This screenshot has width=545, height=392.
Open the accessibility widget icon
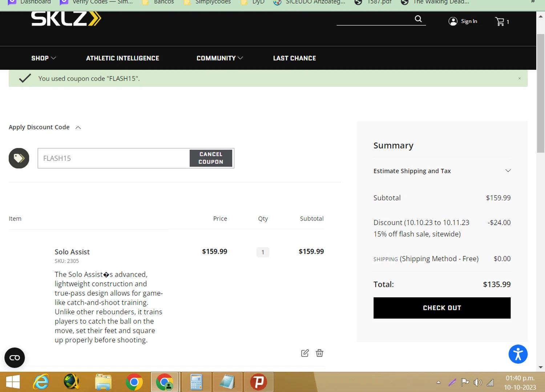(x=518, y=354)
